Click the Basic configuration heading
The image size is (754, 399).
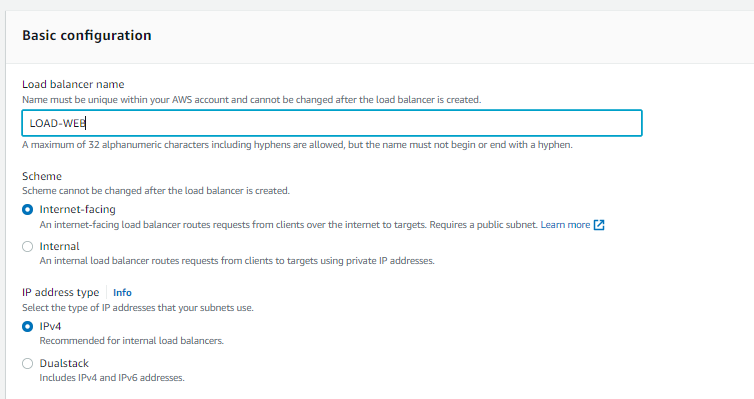pyautogui.click(x=87, y=35)
